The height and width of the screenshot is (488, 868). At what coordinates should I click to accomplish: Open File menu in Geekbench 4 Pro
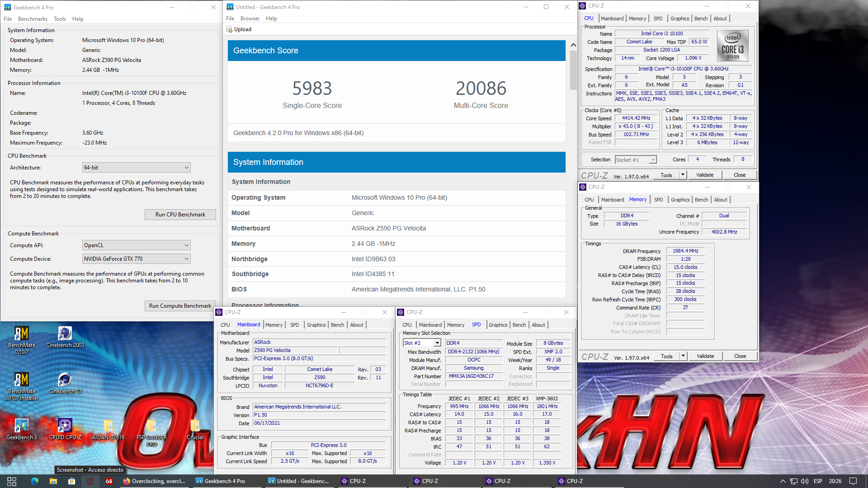click(x=8, y=19)
